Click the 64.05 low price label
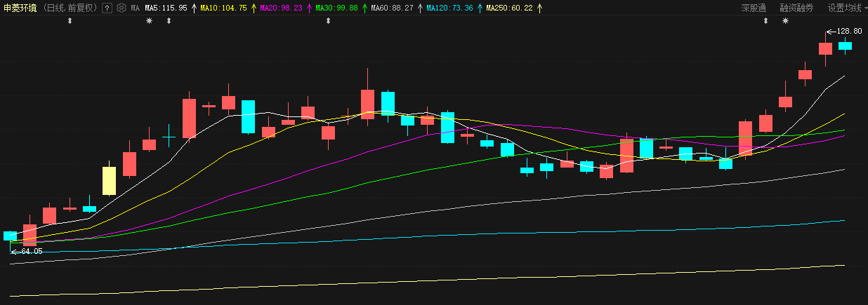 point(32,251)
